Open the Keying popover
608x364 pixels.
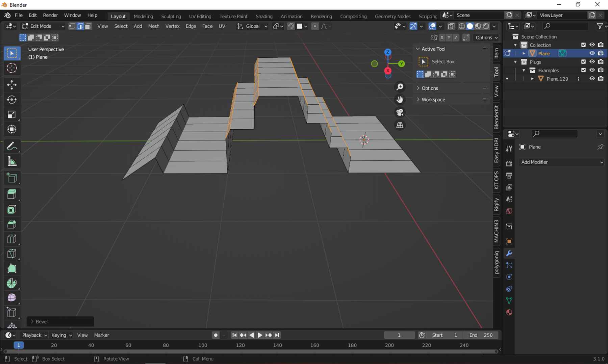[x=61, y=335]
